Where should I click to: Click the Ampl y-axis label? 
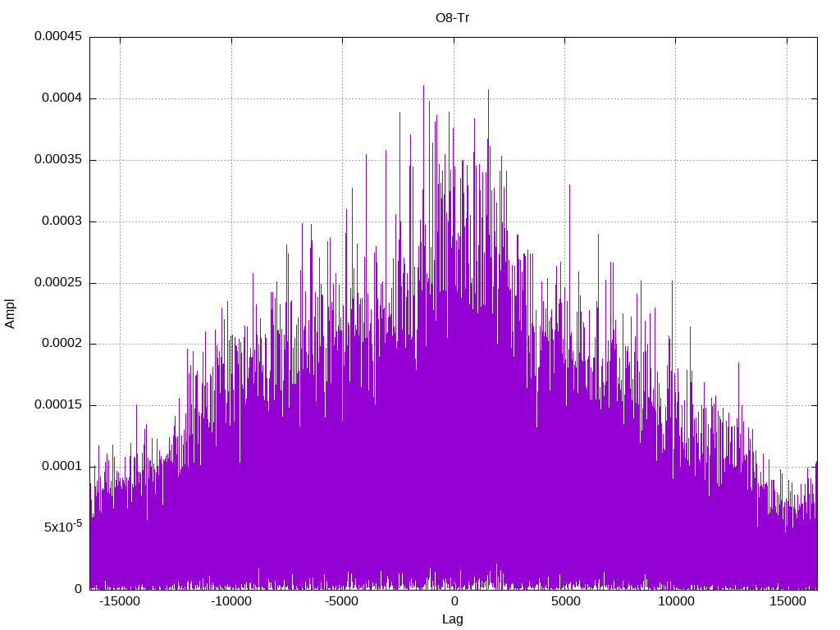pyautogui.click(x=10, y=313)
